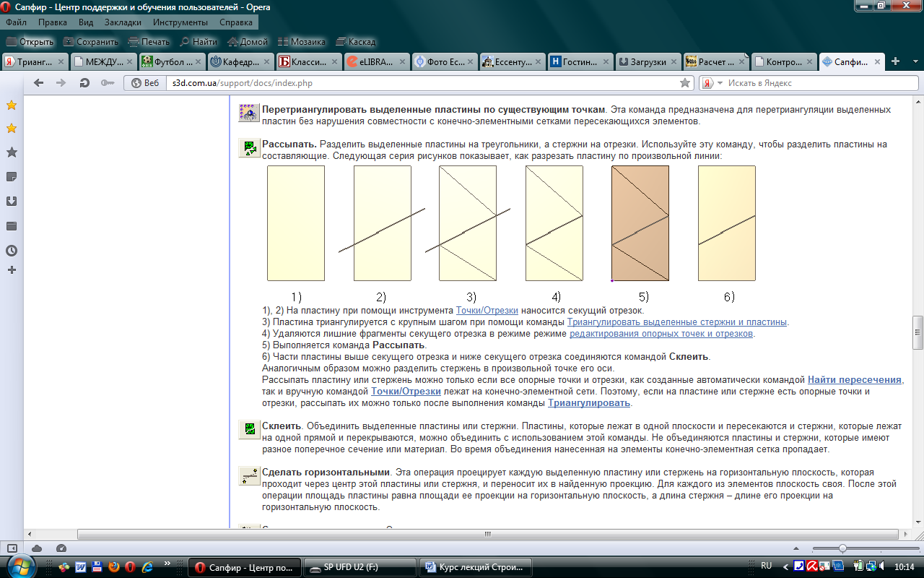Open the closed tabs trash dropdown
This screenshot has height=578, width=924.
pyautogui.click(x=914, y=62)
